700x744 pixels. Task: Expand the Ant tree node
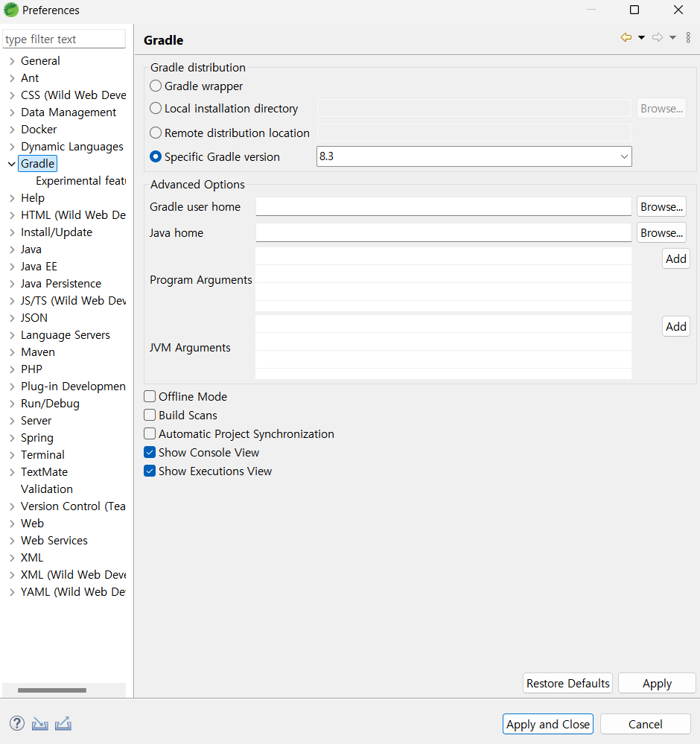12,78
